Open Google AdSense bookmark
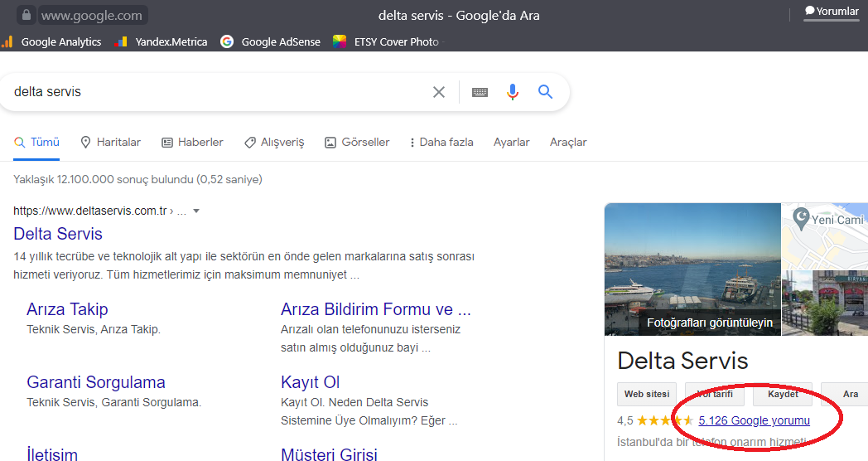The height and width of the screenshot is (461, 868). (x=271, y=41)
